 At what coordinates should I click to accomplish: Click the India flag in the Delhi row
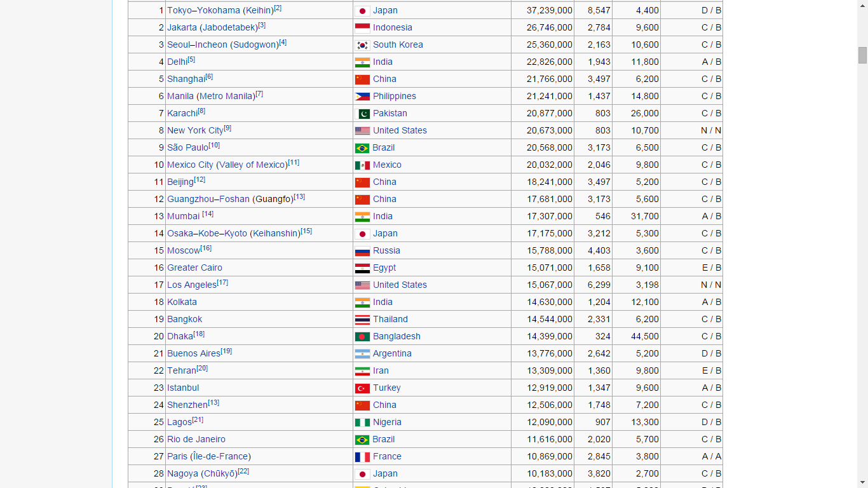pyautogui.click(x=362, y=62)
